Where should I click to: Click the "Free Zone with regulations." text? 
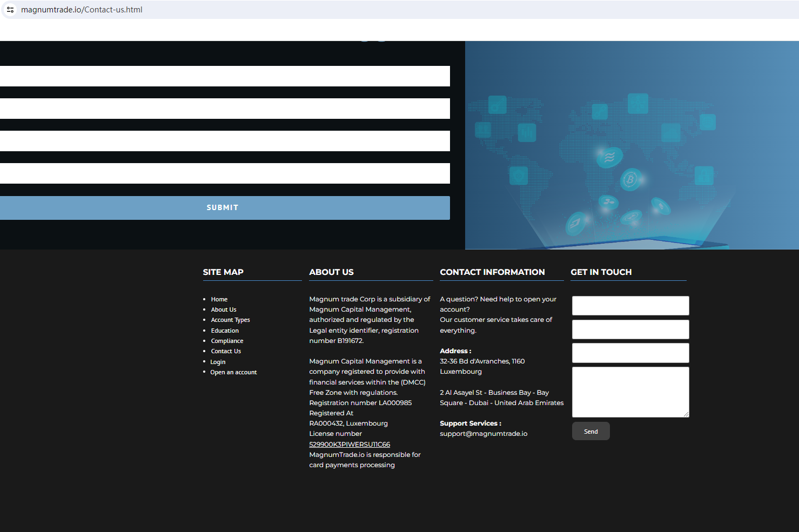[x=353, y=393]
